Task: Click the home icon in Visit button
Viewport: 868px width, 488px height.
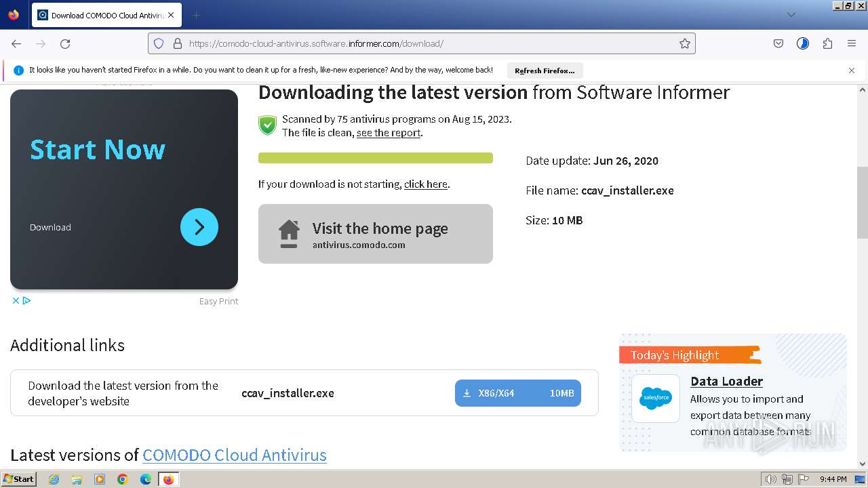Action: click(289, 234)
